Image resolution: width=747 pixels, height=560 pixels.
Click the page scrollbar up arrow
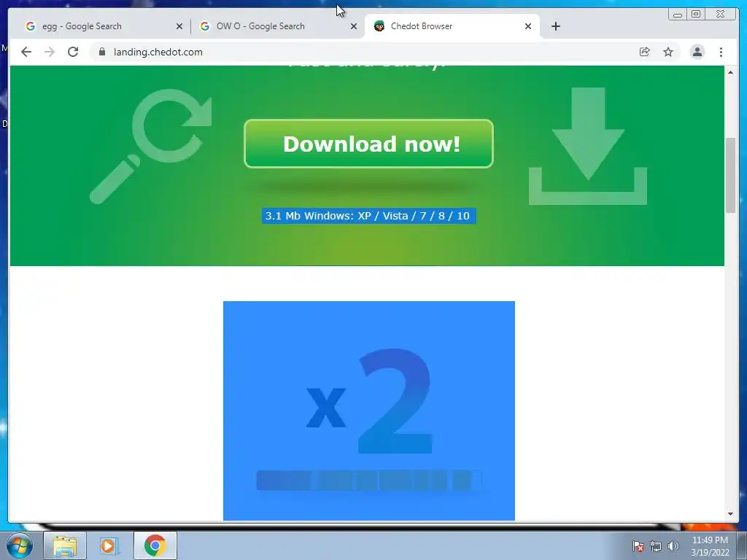click(730, 72)
